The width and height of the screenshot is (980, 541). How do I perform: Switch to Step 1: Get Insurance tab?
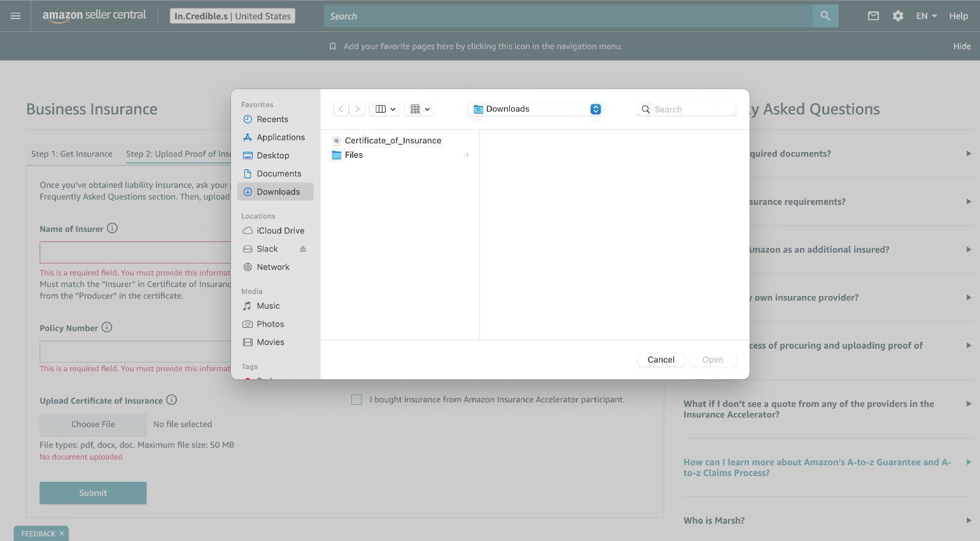71,153
